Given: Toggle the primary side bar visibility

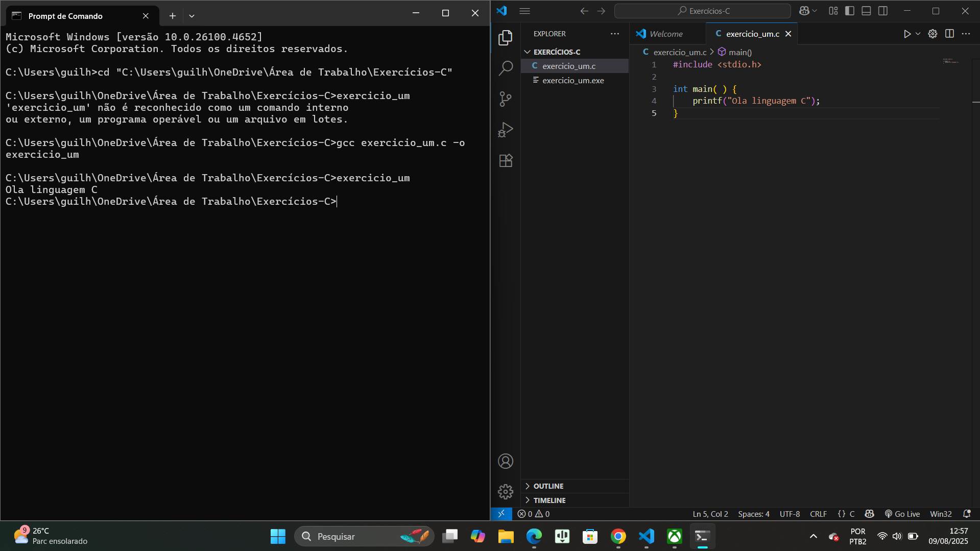Looking at the screenshot, I should click(x=850, y=11).
